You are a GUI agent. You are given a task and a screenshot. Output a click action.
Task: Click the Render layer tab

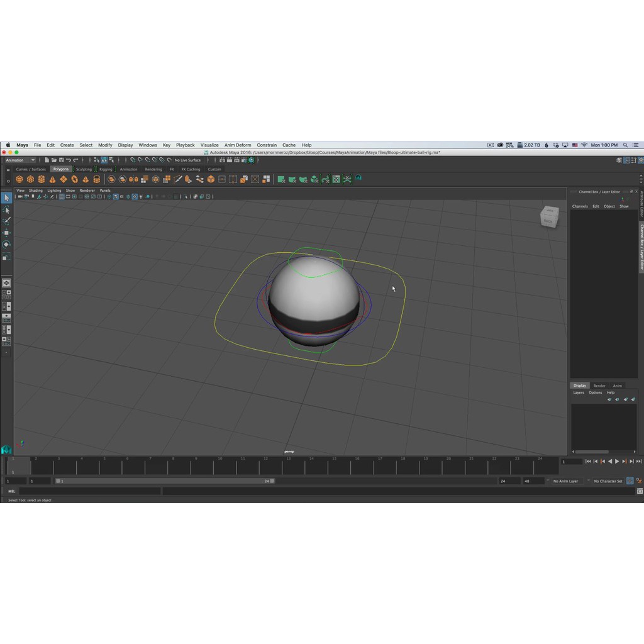(x=599, y=386)
